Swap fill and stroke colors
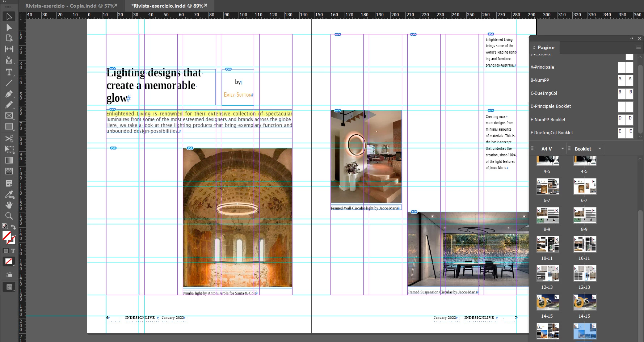The image size is (644, 342). [13, 227]
